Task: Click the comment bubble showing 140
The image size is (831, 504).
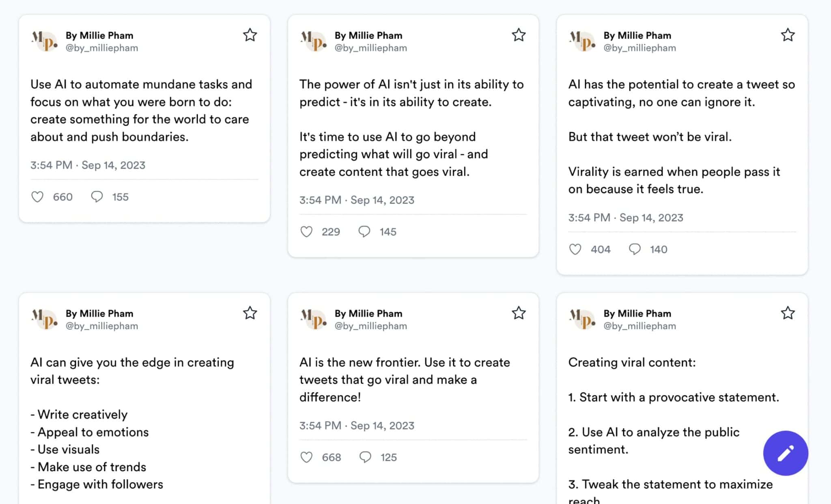Action: (635, 249)
